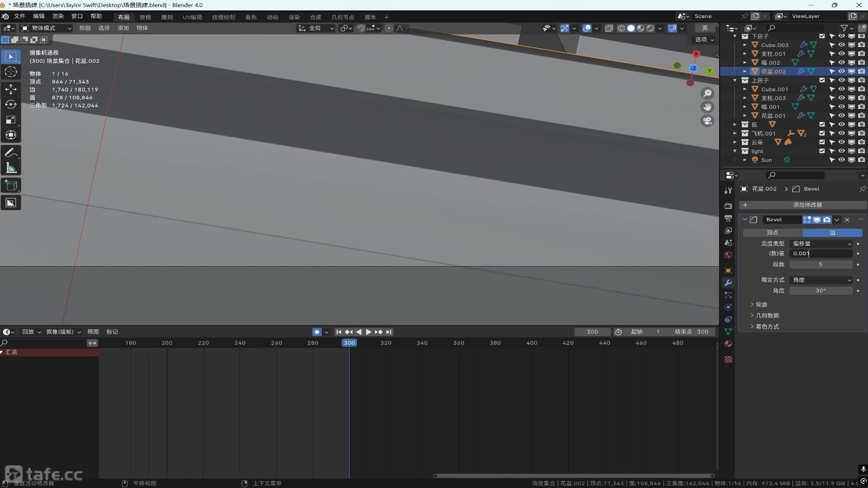Open the Material properties tab

point(728,344)
